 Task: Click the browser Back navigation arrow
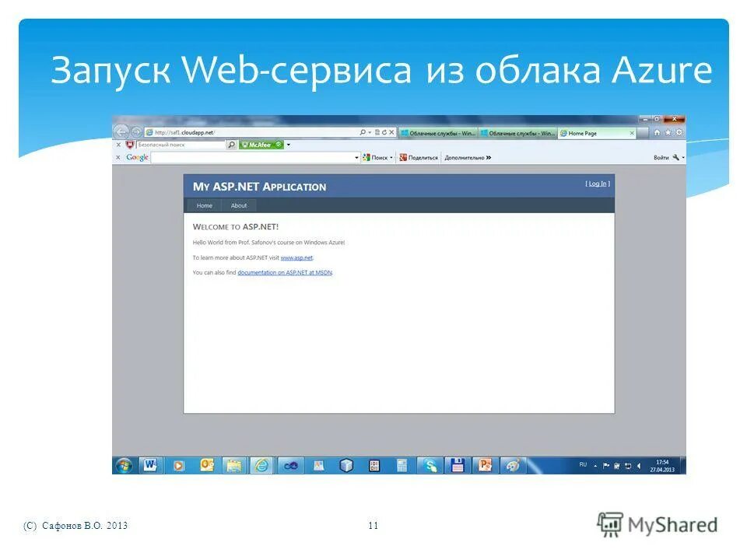tap(121, 132)
